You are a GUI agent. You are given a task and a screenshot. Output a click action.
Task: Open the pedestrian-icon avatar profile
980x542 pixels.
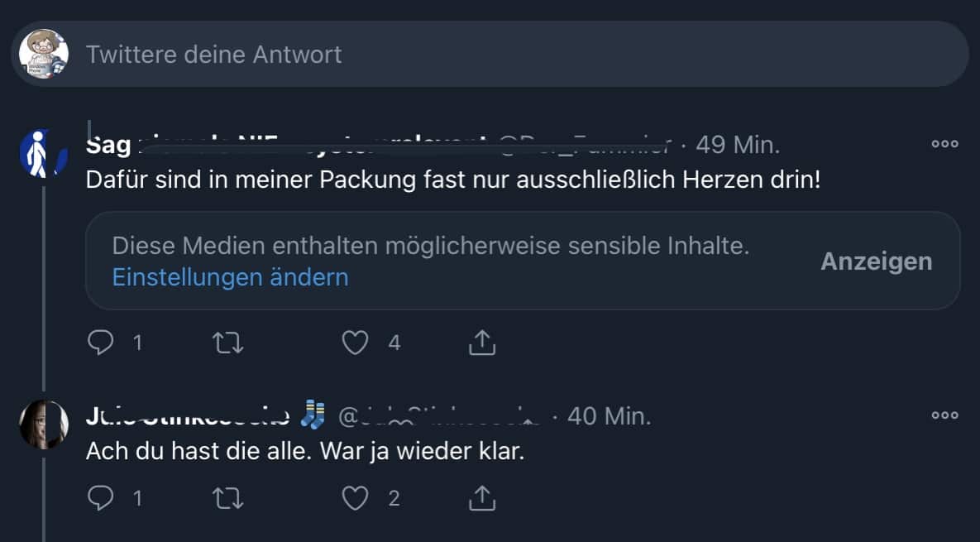tap(43, 153)
